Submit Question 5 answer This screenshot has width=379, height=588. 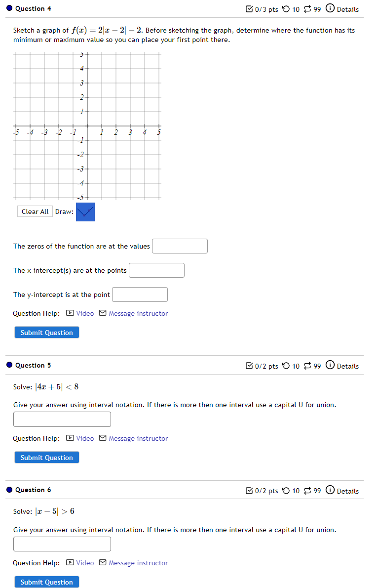tap(46, 457)
